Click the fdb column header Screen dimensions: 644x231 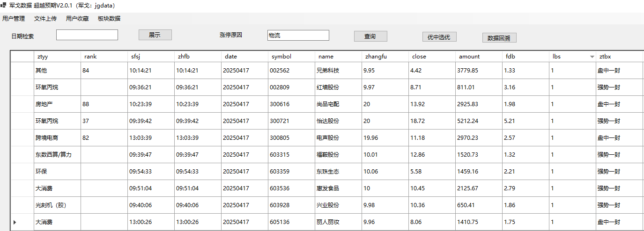526,57
